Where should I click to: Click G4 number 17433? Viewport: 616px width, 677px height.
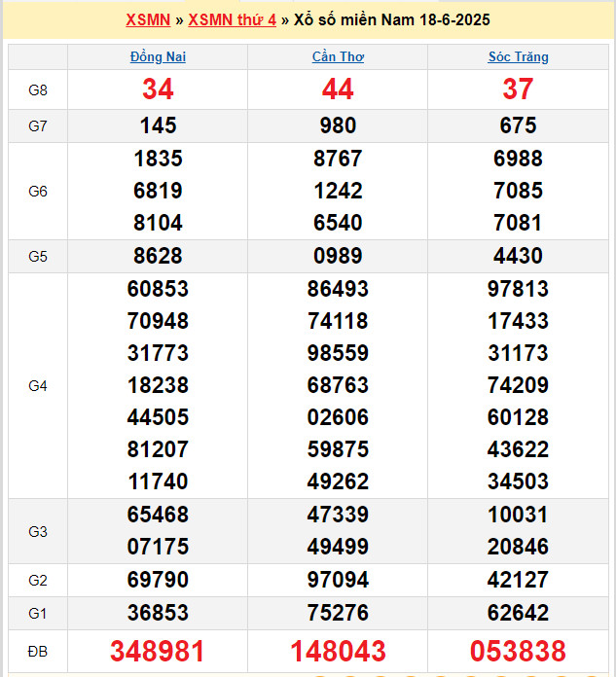click(x=518, y=321)
